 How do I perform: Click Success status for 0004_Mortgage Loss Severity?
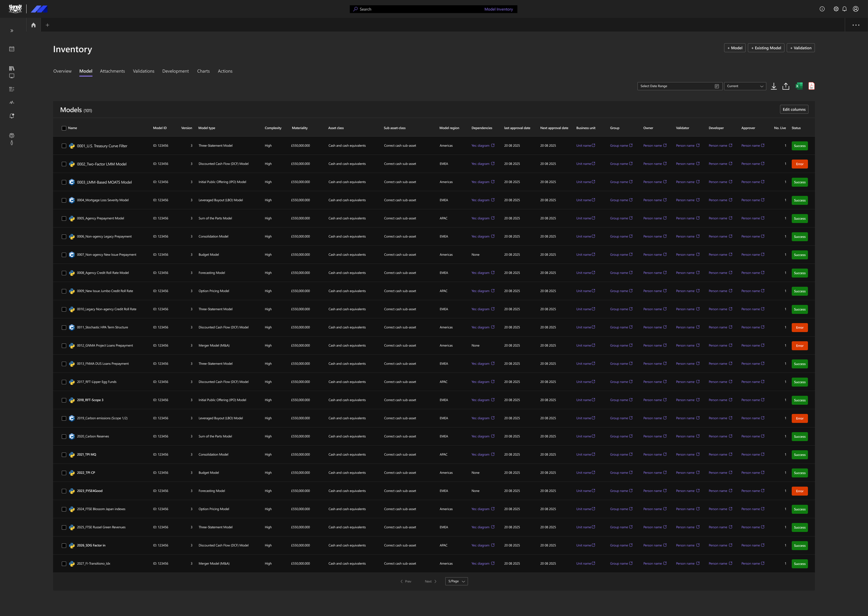[799, 200]
